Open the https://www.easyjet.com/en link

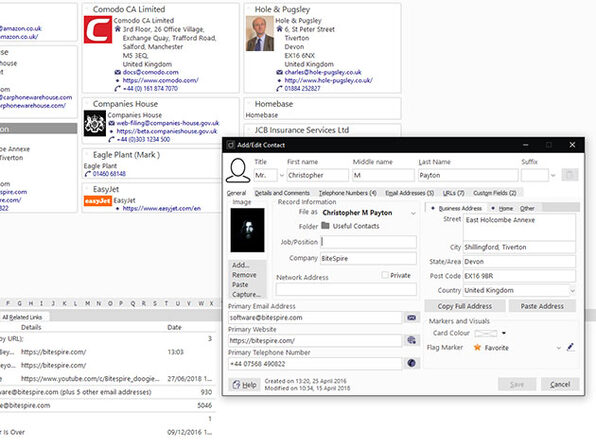162,208
